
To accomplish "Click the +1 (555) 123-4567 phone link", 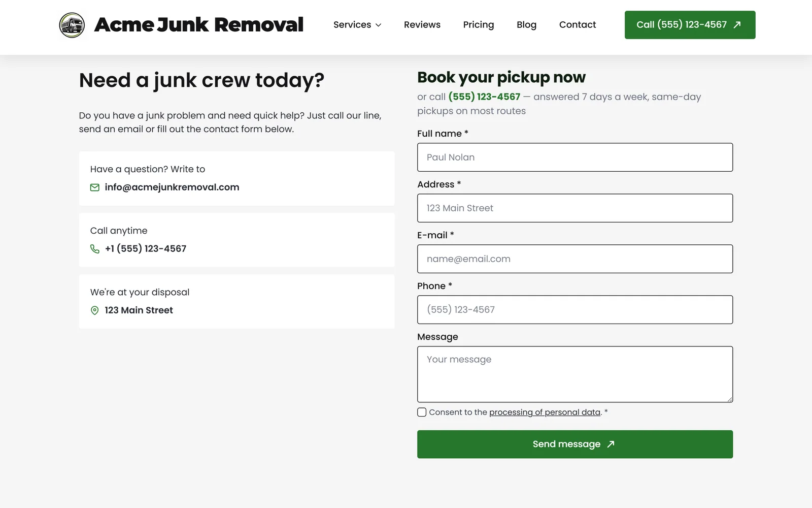I will [x=146, y=248].
